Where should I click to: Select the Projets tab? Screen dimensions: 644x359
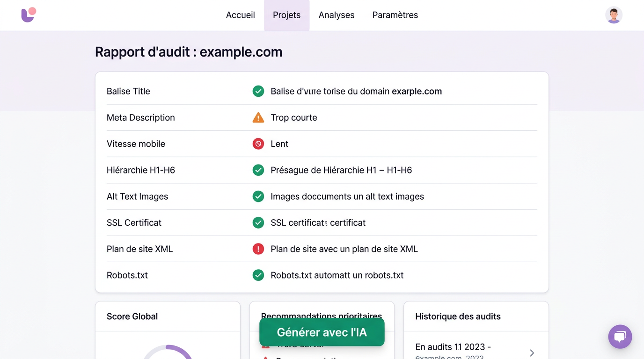tap(287, 15)
